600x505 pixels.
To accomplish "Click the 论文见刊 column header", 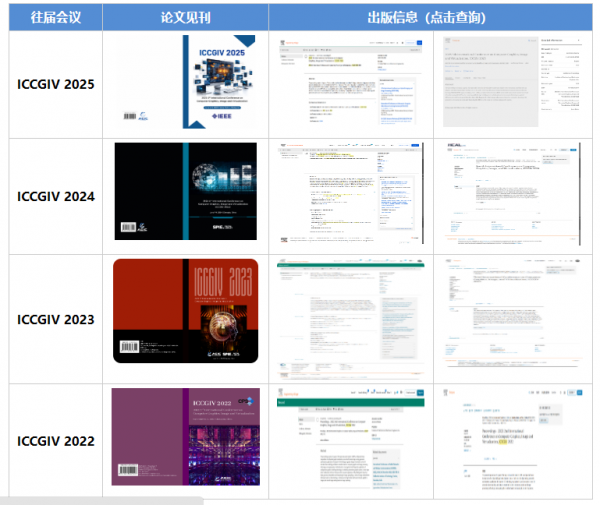I will pyautogui.click(x=186, y=17).
